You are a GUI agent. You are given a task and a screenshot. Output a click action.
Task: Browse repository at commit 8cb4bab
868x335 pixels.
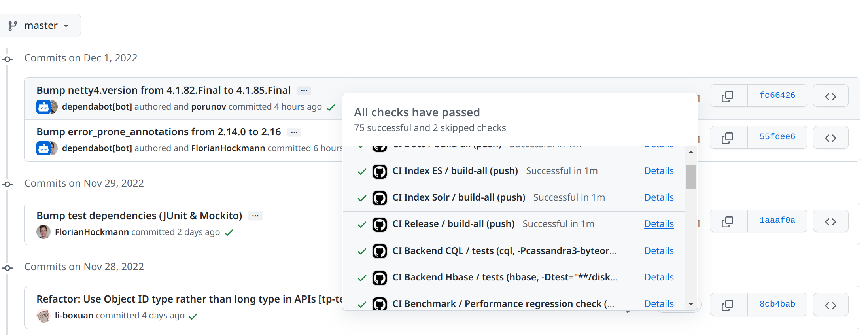pyautogui.click(x=830, y=305)
